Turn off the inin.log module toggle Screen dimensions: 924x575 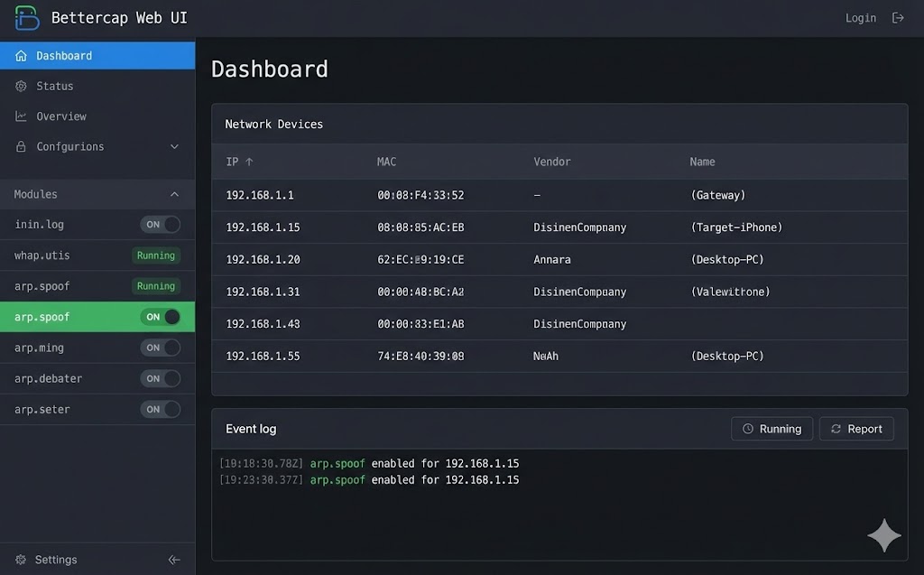pos(160,224)
